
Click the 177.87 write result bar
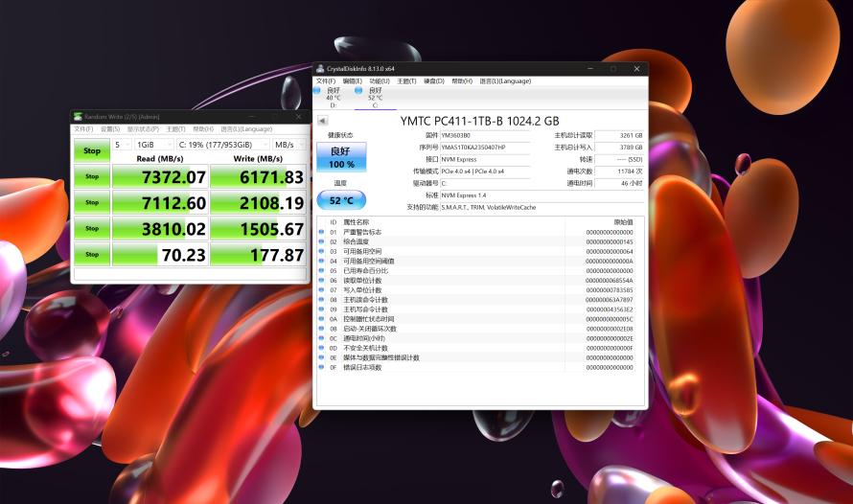click(x=258, y=255)
